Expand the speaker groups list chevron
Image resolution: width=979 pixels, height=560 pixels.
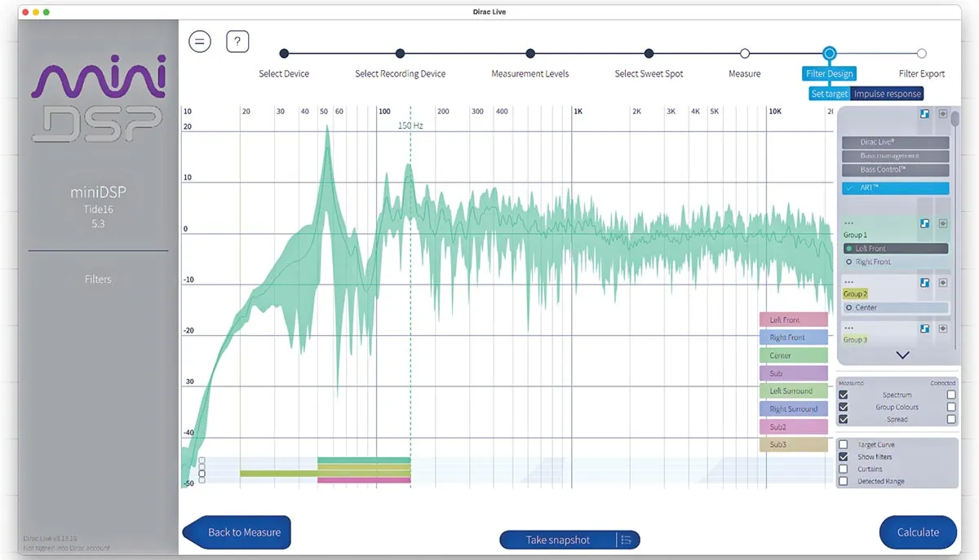click(902, 355)
